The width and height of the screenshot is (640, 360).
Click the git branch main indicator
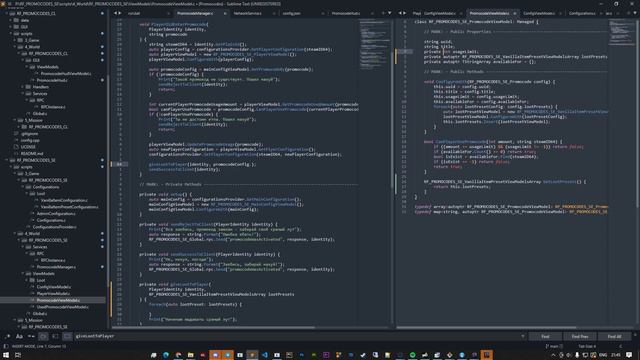(x=553, y=346)
